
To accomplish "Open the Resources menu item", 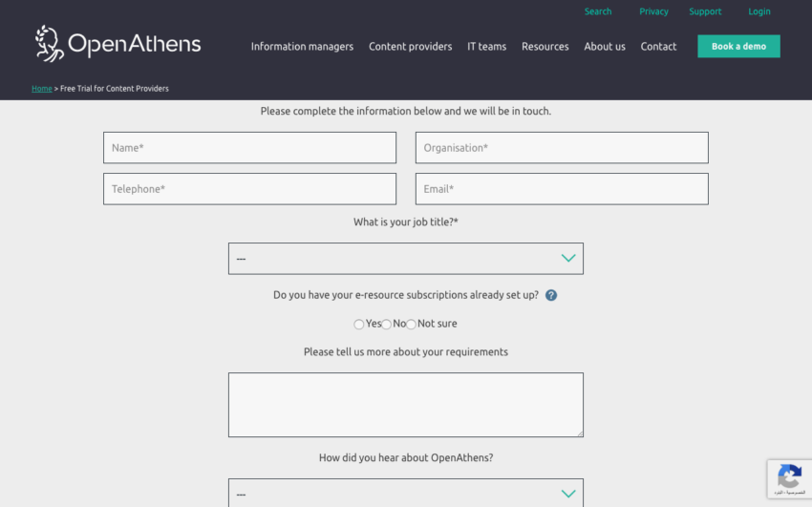I will (x=545, y=47).
